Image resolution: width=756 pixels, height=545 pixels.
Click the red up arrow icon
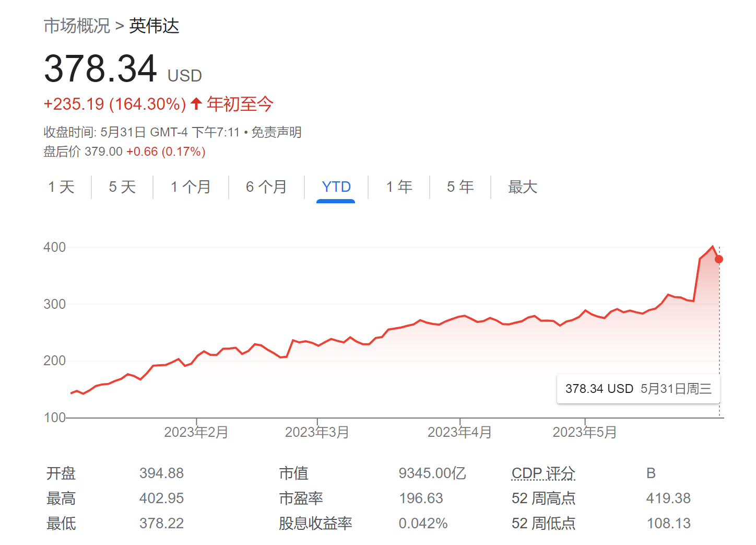pyautogui.click(x=196, y=103)
